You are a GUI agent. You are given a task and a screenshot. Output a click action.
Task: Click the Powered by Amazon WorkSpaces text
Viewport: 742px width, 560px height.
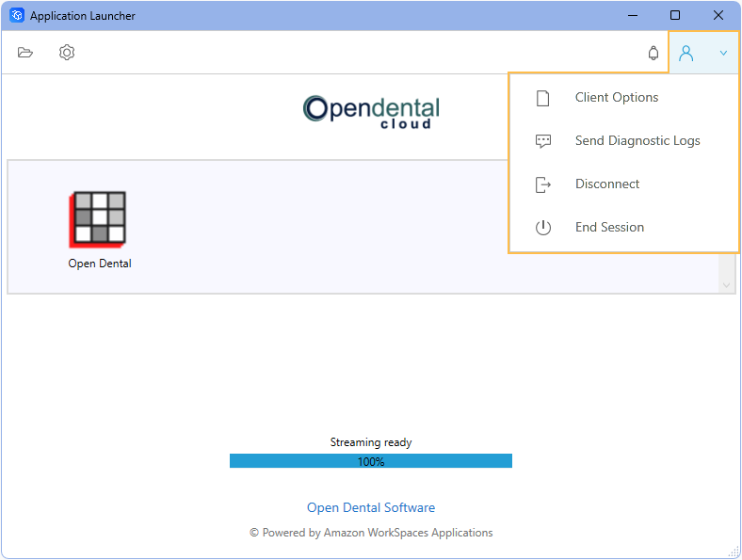(x=371, y=533)
